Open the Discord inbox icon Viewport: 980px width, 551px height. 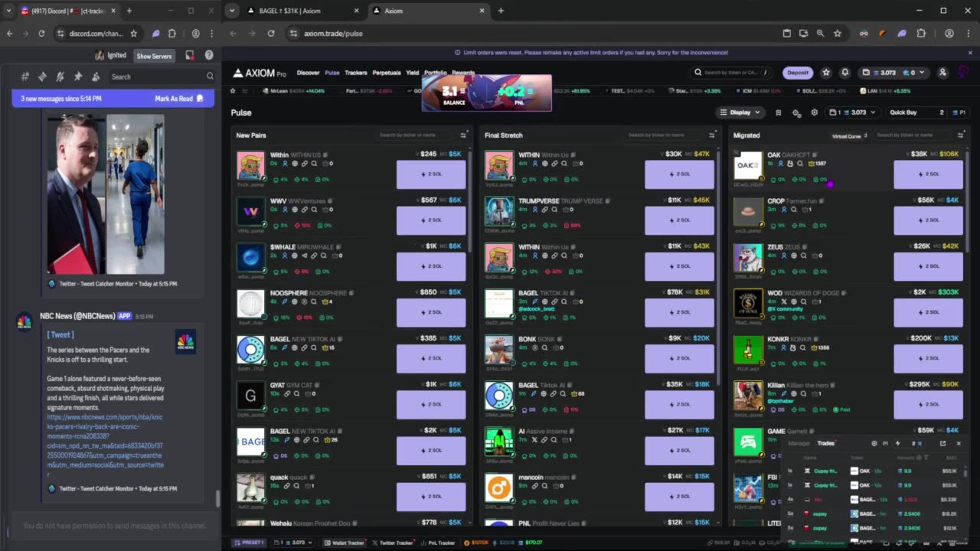tap(189, 56)
